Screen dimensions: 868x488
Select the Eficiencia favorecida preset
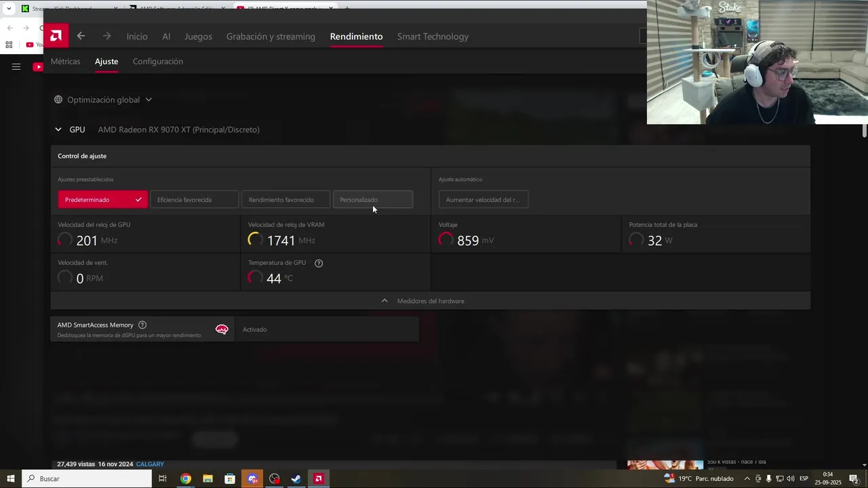194,199
